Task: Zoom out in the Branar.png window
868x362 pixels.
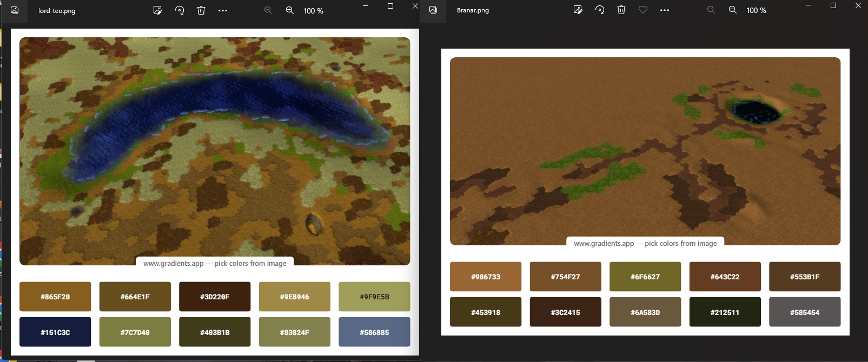Action: click(711, 10)
